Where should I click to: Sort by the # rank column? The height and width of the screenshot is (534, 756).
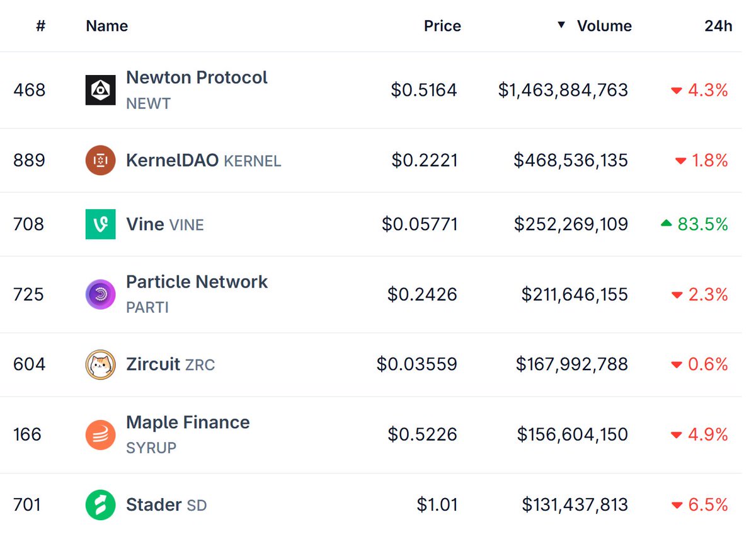40,26
